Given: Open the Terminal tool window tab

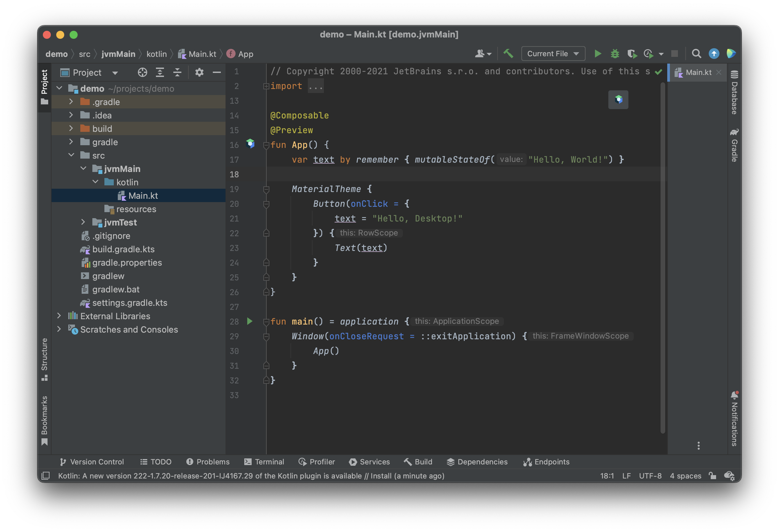Looking at the screenshot, I should coord(264,462).
